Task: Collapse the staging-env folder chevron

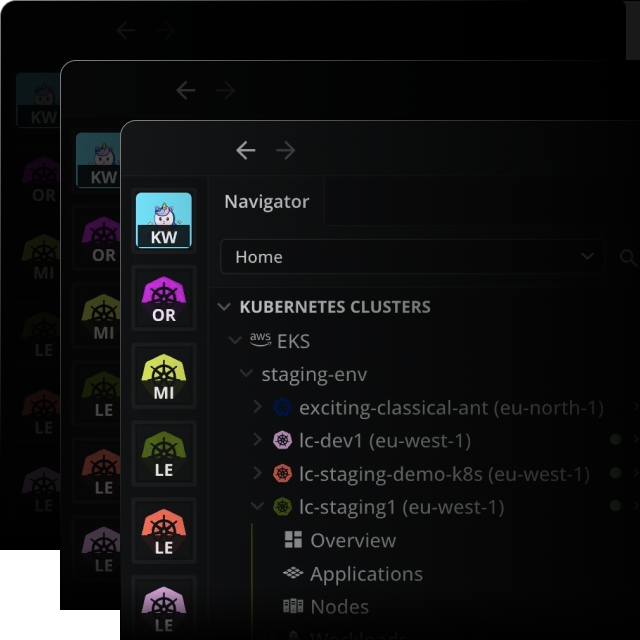Action: (246, 373)
